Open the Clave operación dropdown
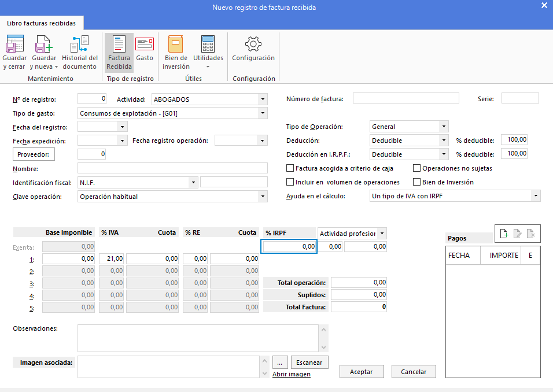 pyautogui.click(x=263, y=197)
